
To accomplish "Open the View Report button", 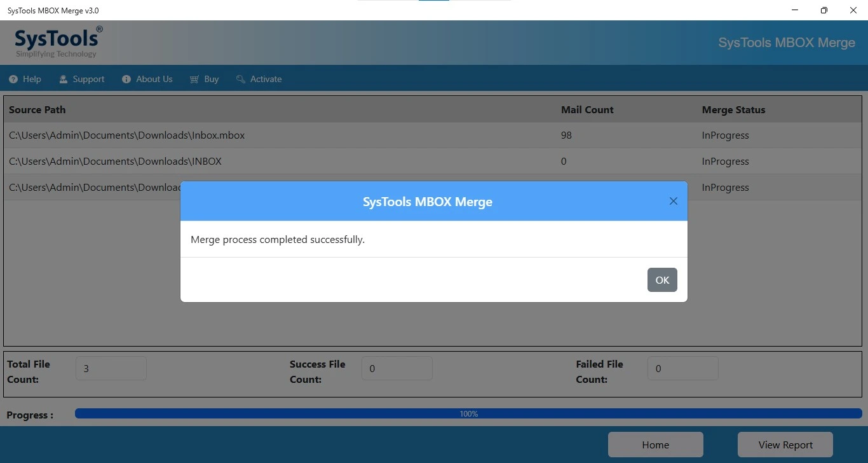I will pos(785,445).
